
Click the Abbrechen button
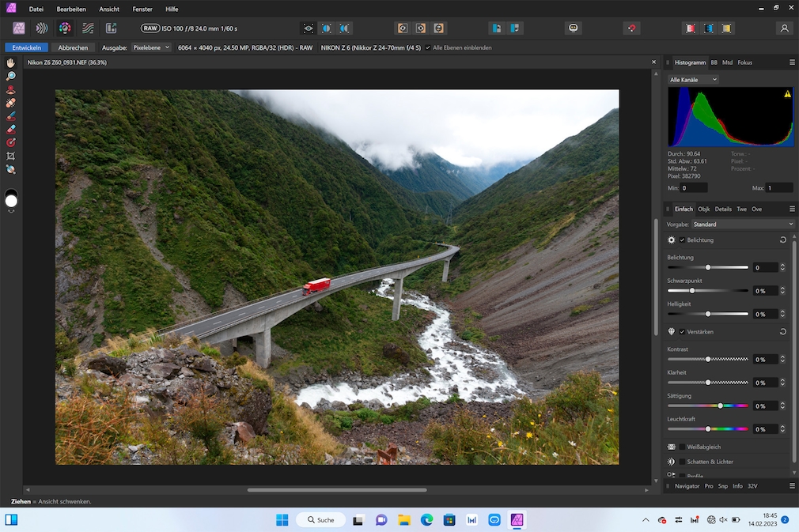point(73,47)
